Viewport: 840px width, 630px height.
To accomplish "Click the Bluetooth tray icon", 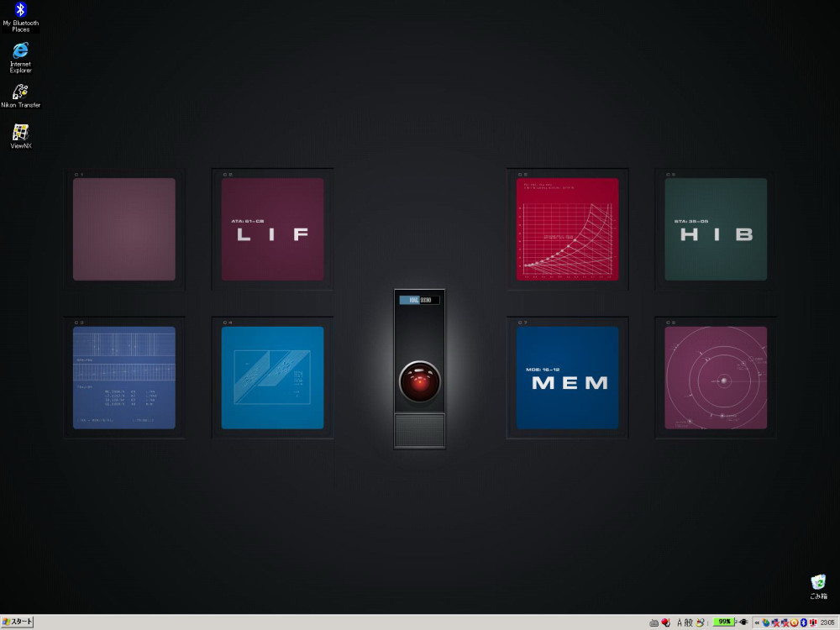I will (804, 622).
